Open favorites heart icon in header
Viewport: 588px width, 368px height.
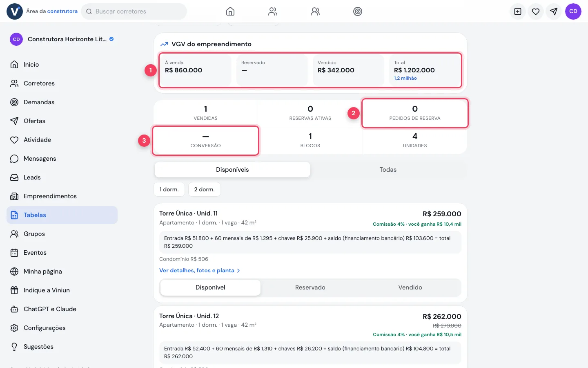[536, 11]
